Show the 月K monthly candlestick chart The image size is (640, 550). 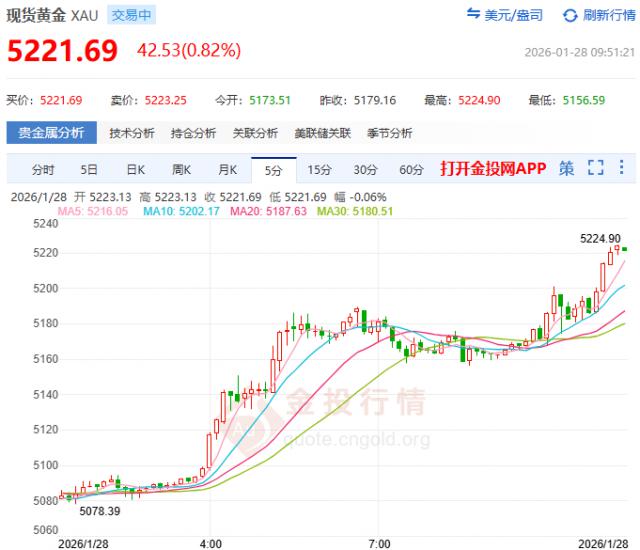tap(228, 169)
